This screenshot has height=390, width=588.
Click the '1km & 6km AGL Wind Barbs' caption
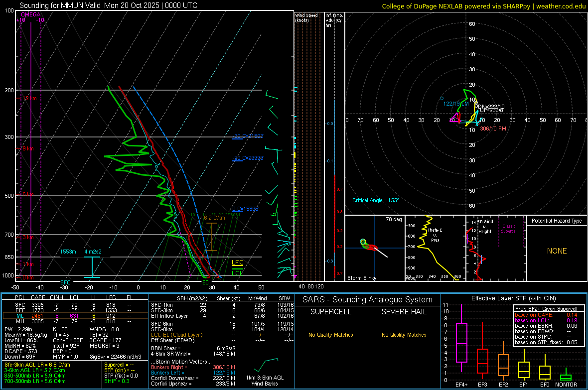pos(265,380)
